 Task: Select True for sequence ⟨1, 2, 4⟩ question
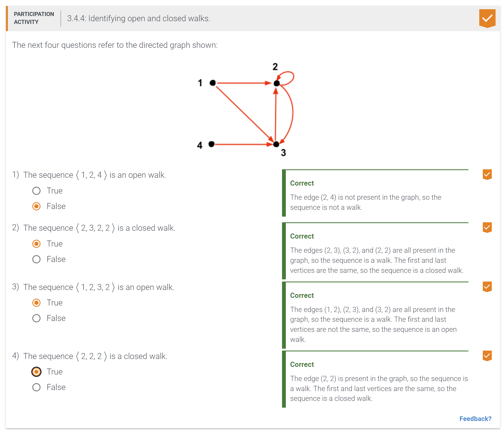click(x=36, y=191)
